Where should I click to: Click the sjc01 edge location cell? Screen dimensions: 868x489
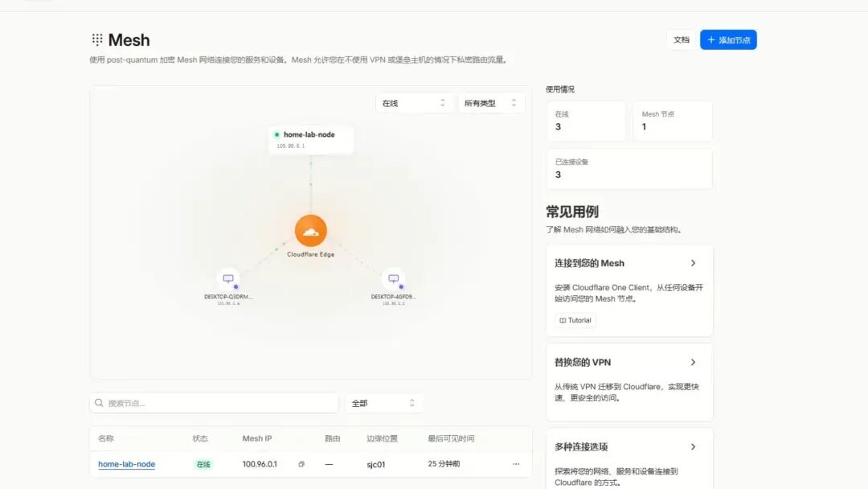376,464
